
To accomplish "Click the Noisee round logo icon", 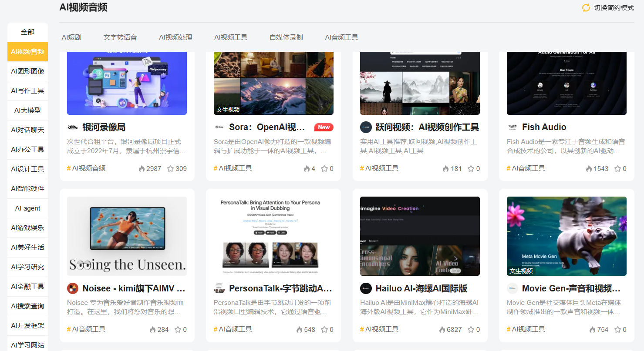I will pyautogui.click(x=73, y=288).
